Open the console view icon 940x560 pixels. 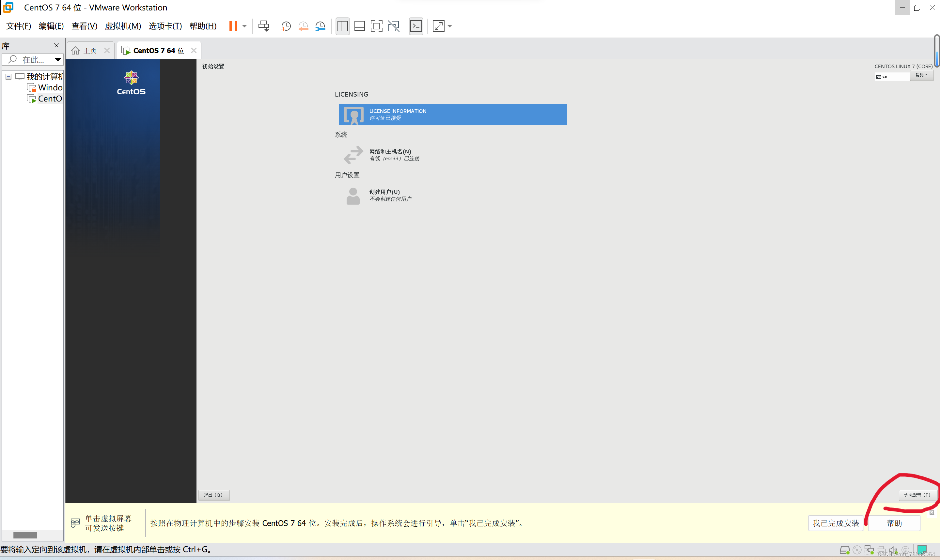pos(416,26)
